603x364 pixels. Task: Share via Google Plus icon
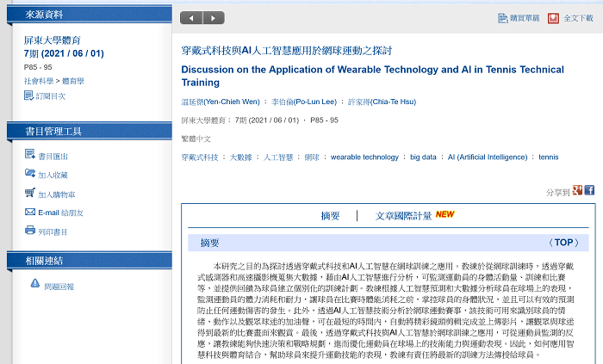pos(577,190)
